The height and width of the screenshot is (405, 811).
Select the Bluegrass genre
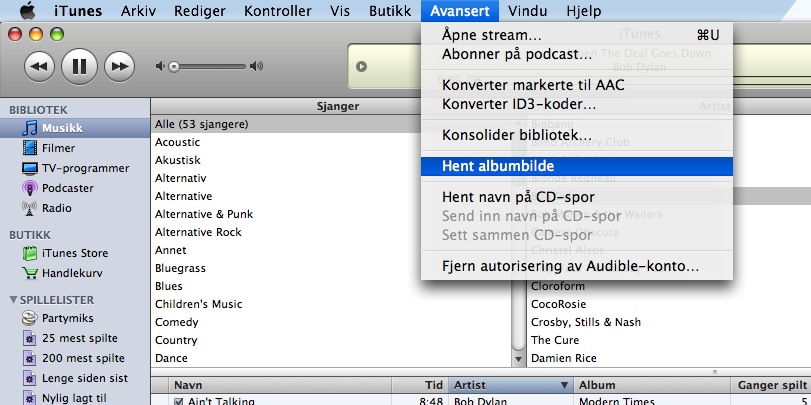coord(331,268)
